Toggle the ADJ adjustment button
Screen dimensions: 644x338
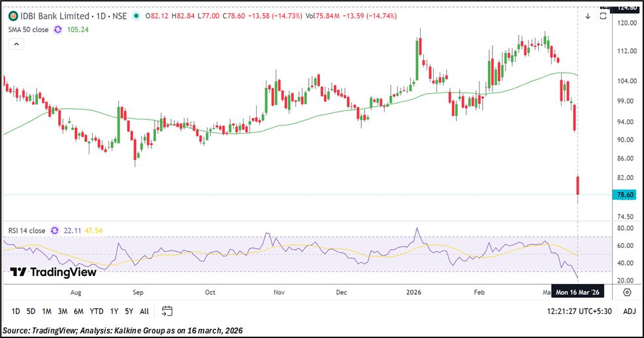pyautogui.click(x=628, y=311)
